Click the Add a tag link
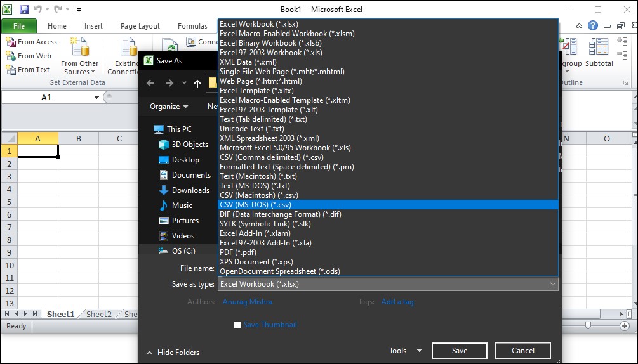The image size is (638, 364). click(397, 302)
